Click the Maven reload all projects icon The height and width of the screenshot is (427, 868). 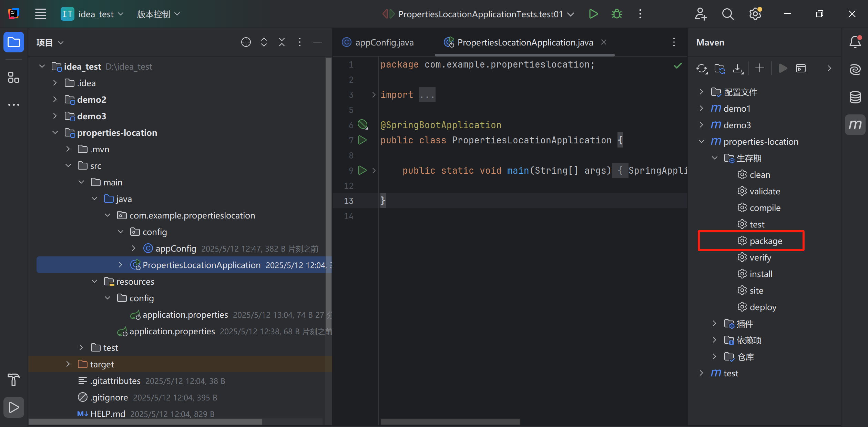(702, 68)
